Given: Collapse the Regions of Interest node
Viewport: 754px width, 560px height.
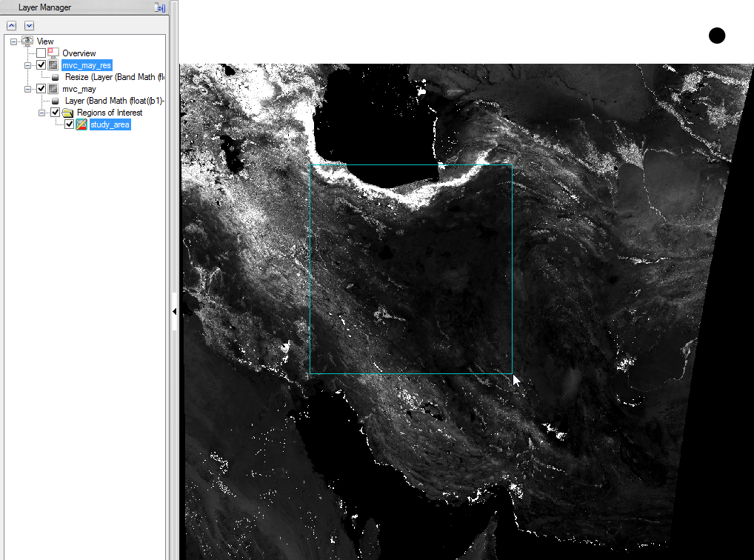Looking at the screenshot, I should 42,113.
